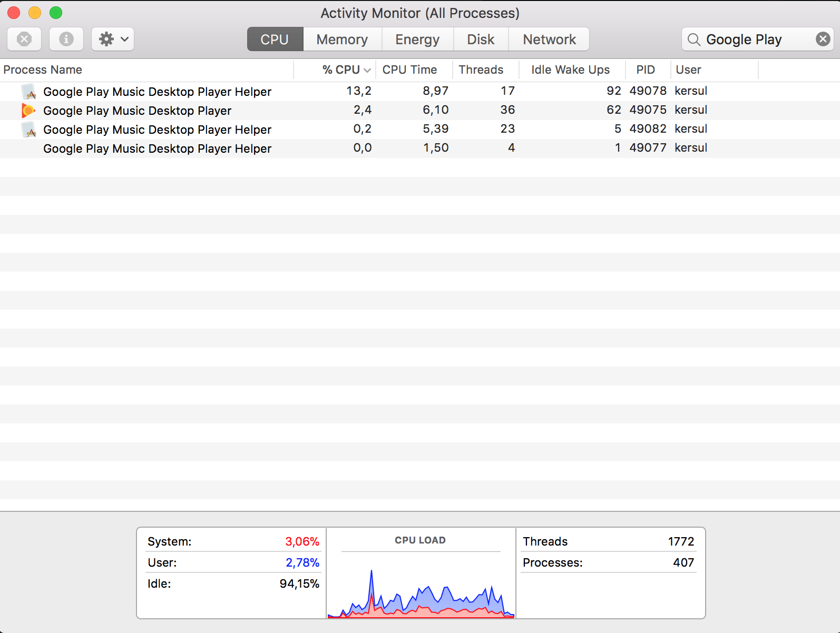Click the orange Google Play Music app icon
This screenshot has width=840, height=633.
tap(28, 111)
